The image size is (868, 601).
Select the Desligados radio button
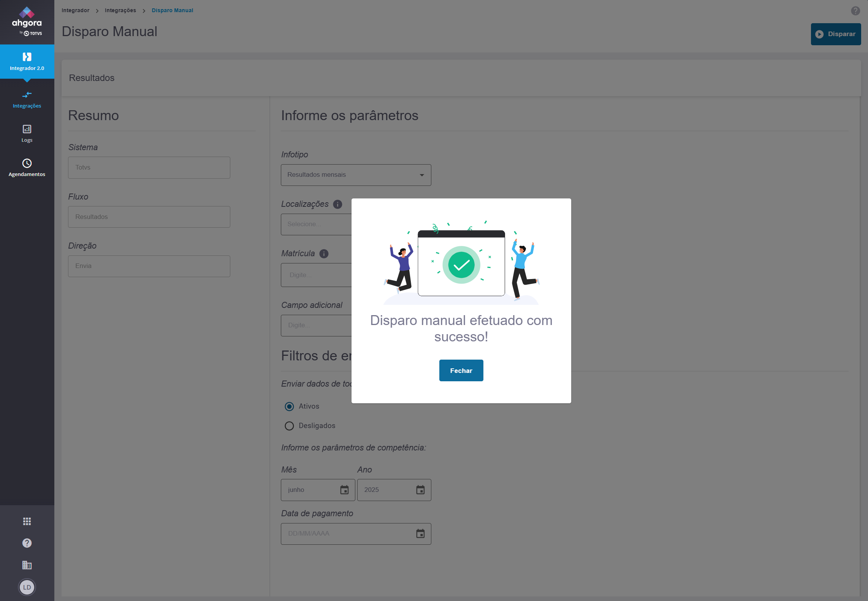click(x=289, y=426)
